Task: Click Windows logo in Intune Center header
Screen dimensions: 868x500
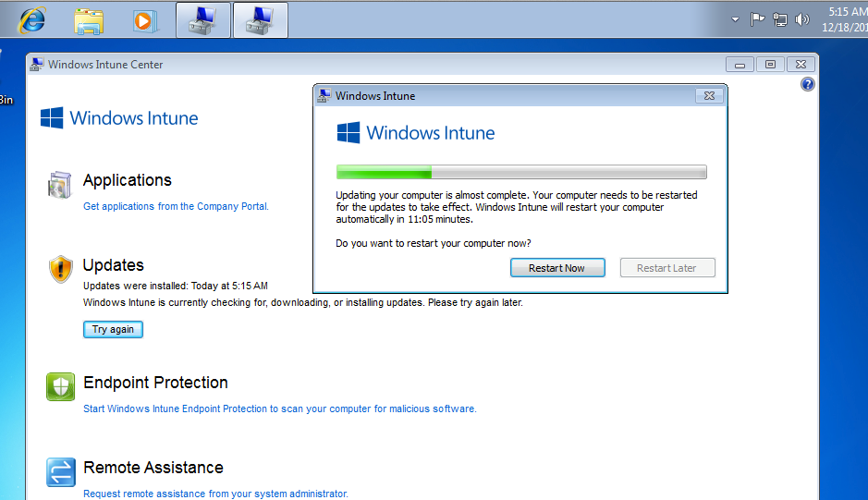Action: coord(52,118)
